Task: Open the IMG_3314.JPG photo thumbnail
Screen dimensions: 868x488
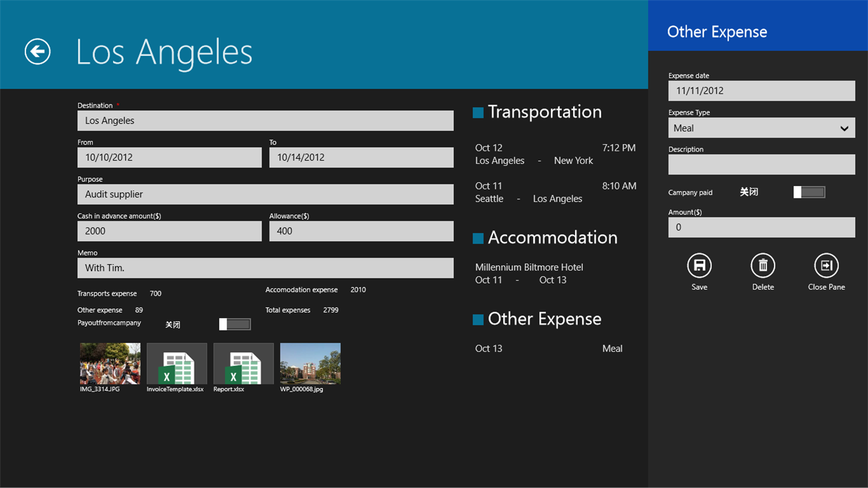Action: coord(110,364)
